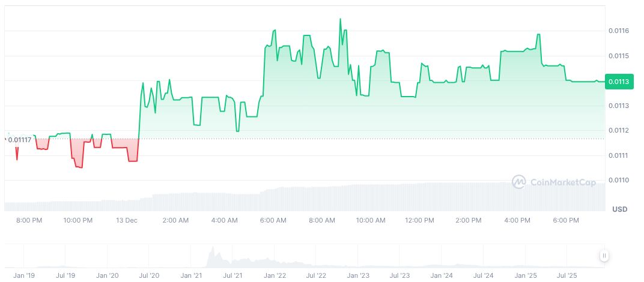This screenshot has height=282, width=644.
Task: Click the CoinMarketCap watermark text
Action: coord(562,182)
